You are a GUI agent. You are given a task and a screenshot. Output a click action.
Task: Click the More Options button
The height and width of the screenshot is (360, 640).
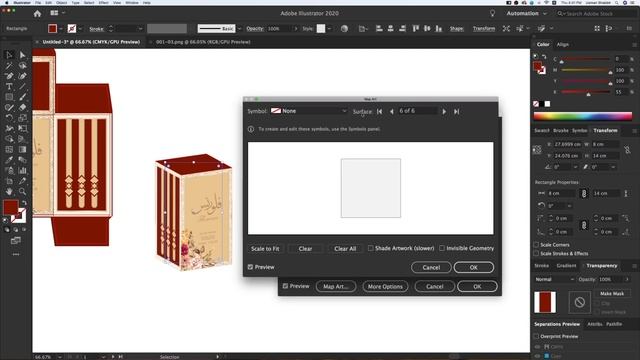pos(385,287)
